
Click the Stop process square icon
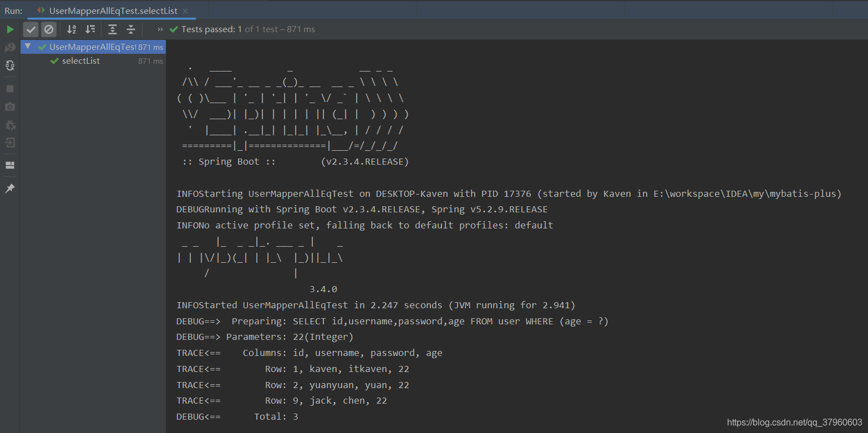tap(10, 89)
